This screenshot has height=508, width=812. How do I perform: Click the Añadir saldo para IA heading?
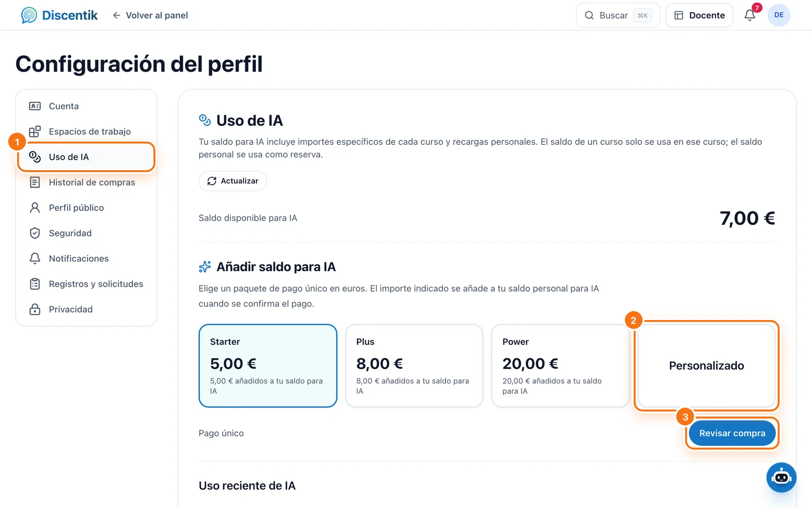tap(276, 267)
